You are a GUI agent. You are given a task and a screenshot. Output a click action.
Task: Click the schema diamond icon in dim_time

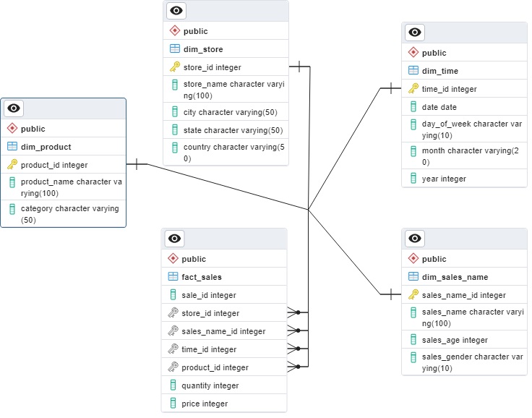click(413, 53)
